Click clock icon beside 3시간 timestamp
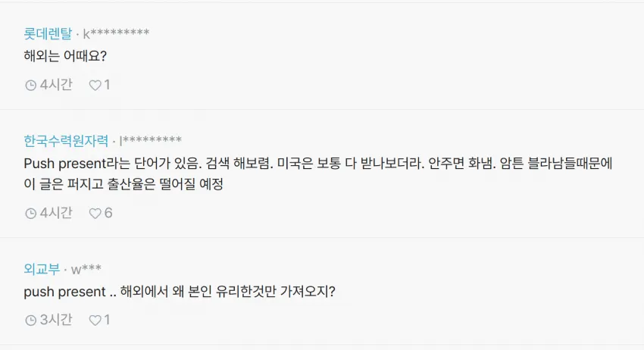The height and width of the screenshot is (350, 644). pyautogui.click(x=31, y=320)
